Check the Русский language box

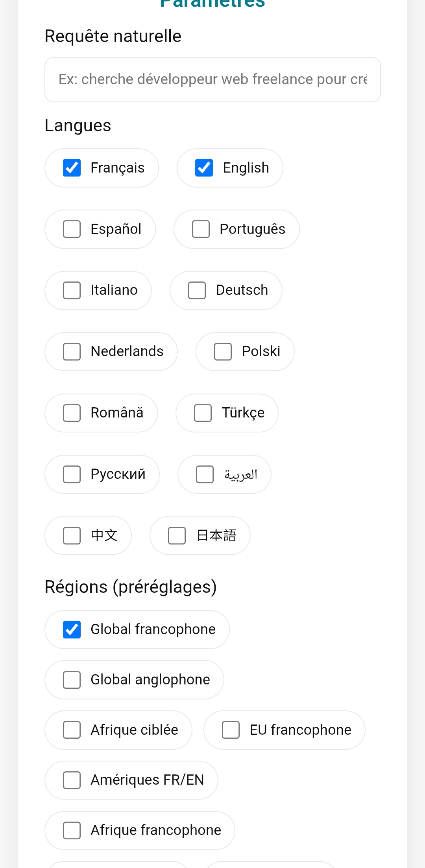coord(72,474)
